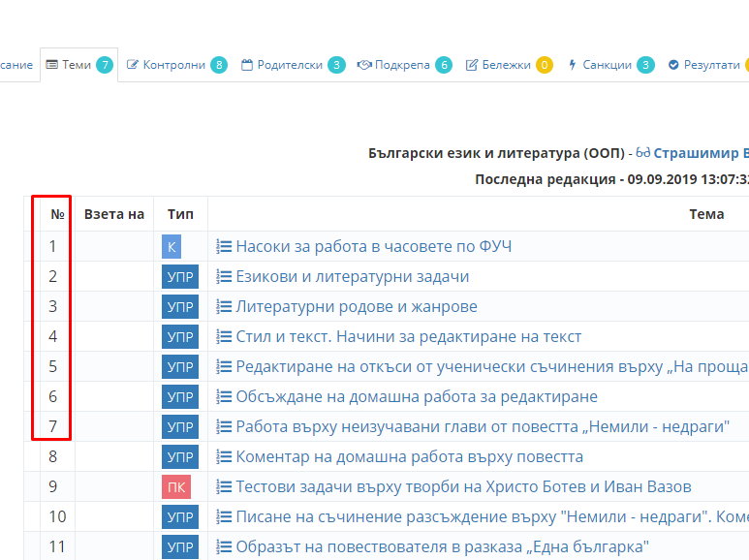The height and width of the screenshot is (560, 749).
Task: Click the Резултати checkmark icon
Action: tap(673, 65)
